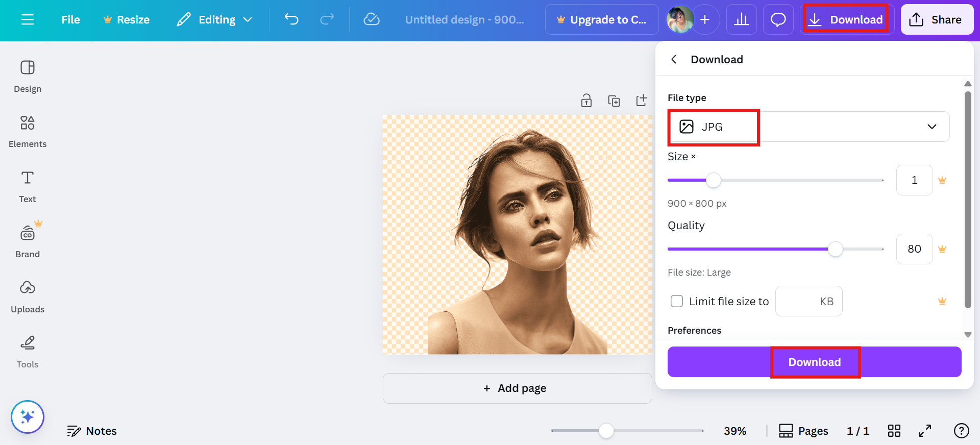Edit the size multiplier value field

point(914,180)
